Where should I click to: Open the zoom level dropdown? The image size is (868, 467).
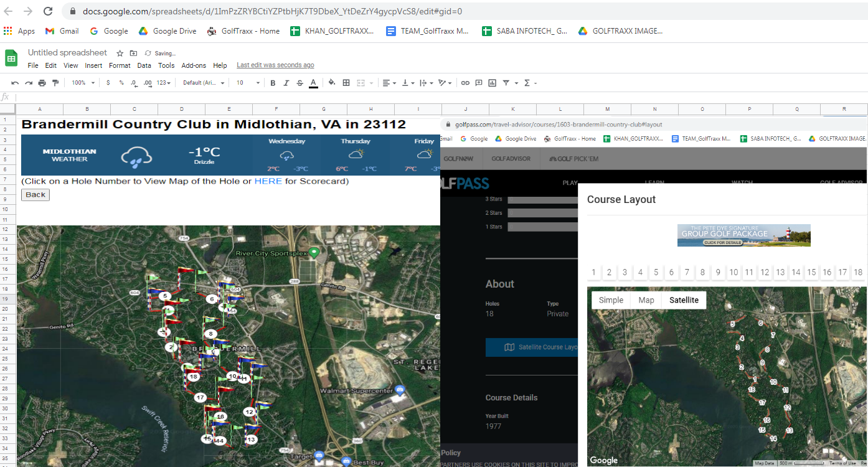(x=83, y=83)
